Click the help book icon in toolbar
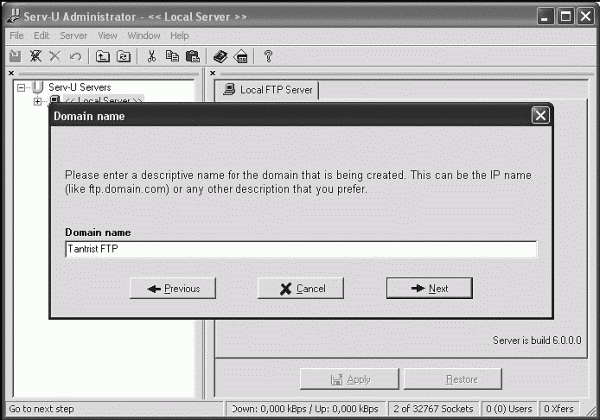600x420 pixels. pyautogui.click(x=220, y=57)
